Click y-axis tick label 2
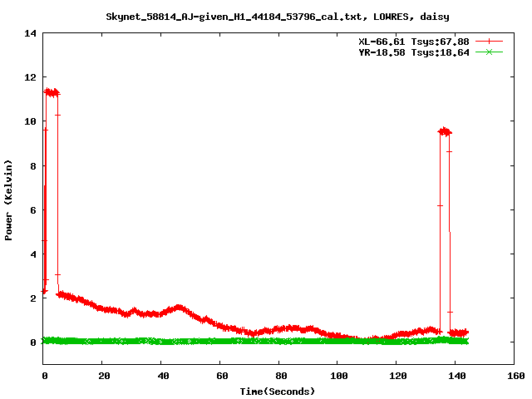This screenshot has height=399, width=532. pos(33,298)
